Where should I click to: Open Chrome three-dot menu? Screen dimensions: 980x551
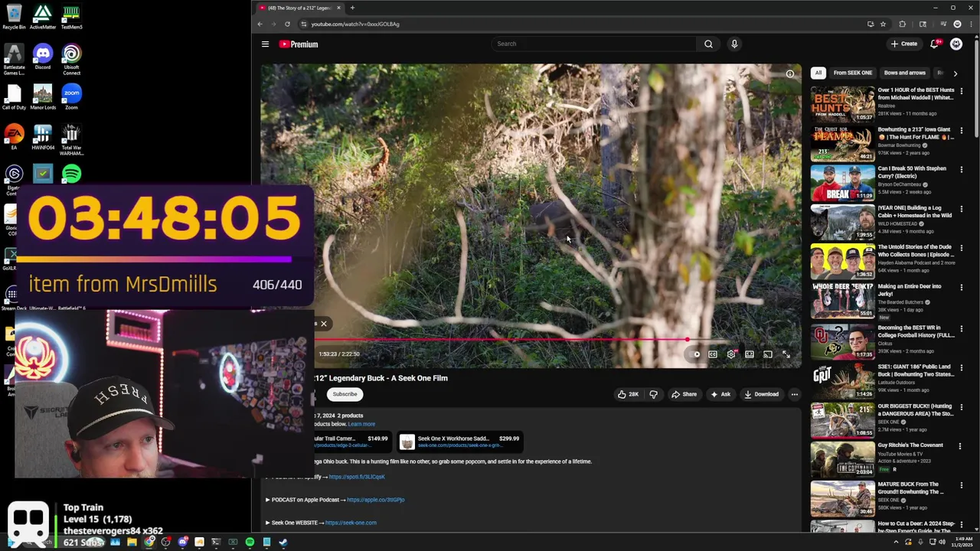pyautogui.click(x=971, y=24)
